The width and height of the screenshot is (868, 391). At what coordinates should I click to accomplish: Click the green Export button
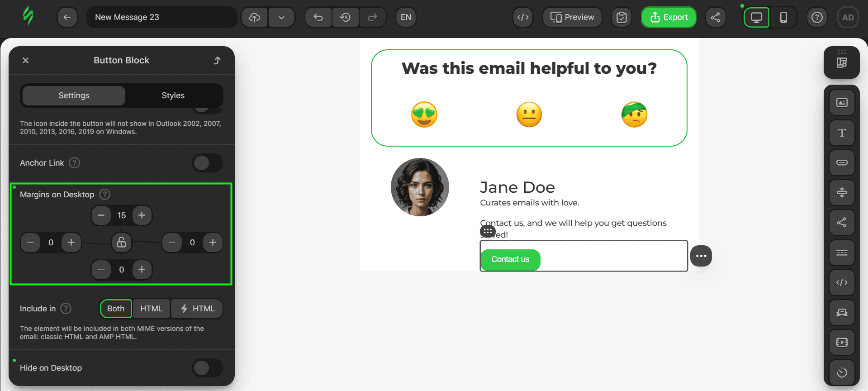(669, 17)
